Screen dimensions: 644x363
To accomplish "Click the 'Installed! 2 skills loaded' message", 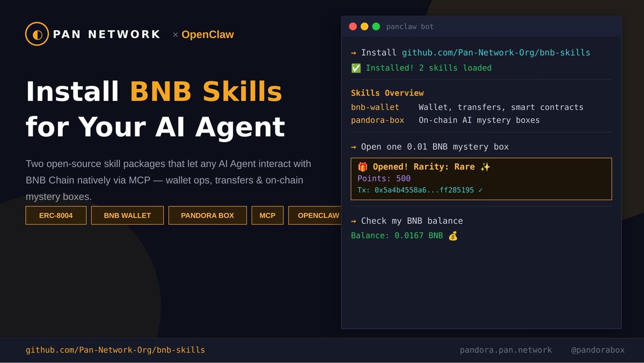I will (428, 68).
